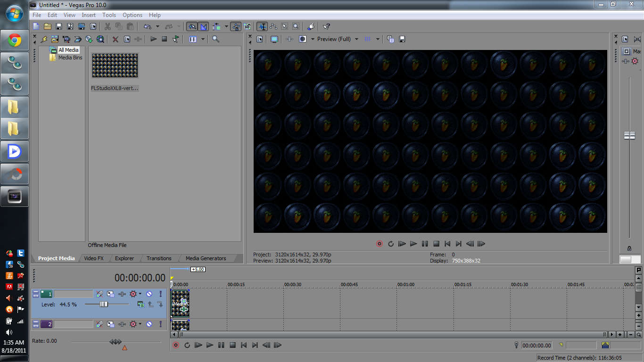The image size is (644, 362).
Task: Open Track FX on track 1
Action: tap(122, 294)
